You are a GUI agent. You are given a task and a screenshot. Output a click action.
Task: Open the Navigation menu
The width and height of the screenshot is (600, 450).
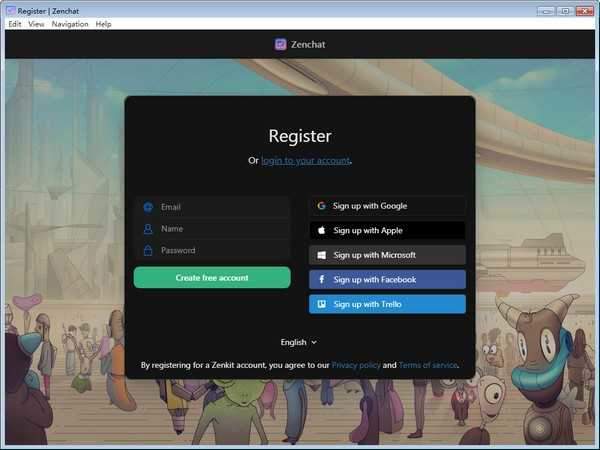(70, 24)
